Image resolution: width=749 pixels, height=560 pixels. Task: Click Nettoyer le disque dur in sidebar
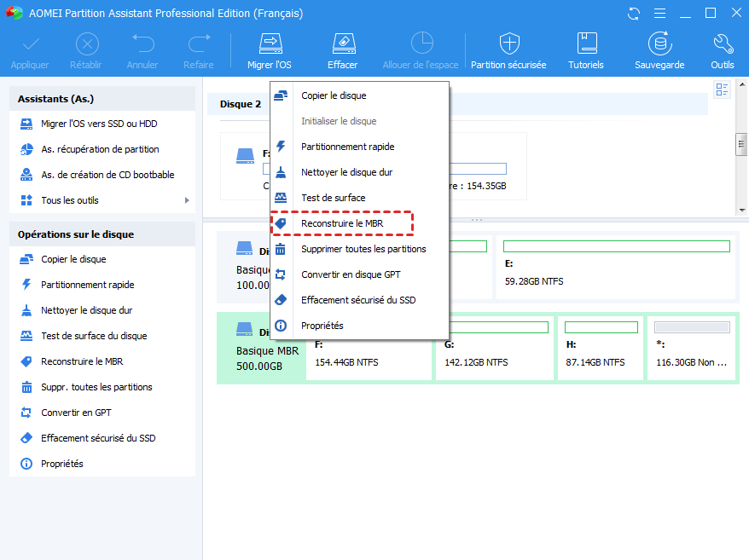pos(86,310)
